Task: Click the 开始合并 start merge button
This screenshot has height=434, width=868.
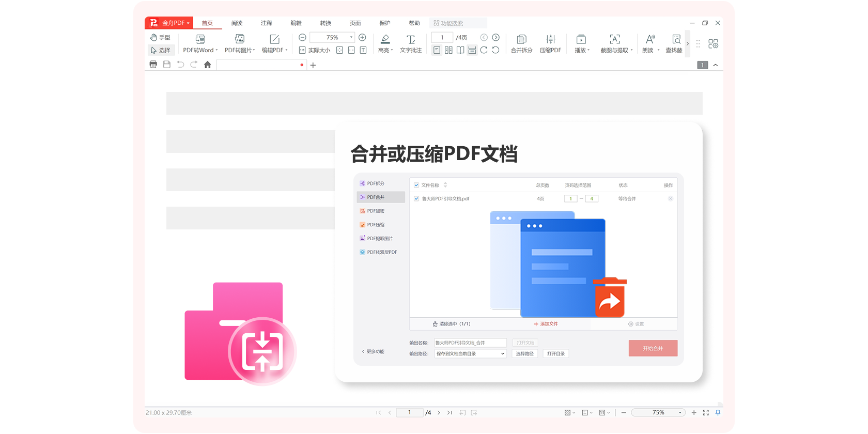Action: click(x=653, y=348)
